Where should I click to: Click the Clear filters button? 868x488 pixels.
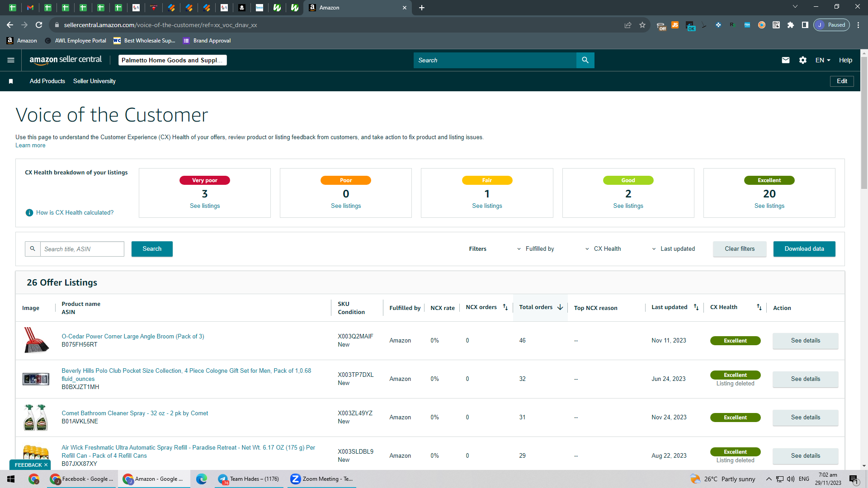tap(740, 249)
